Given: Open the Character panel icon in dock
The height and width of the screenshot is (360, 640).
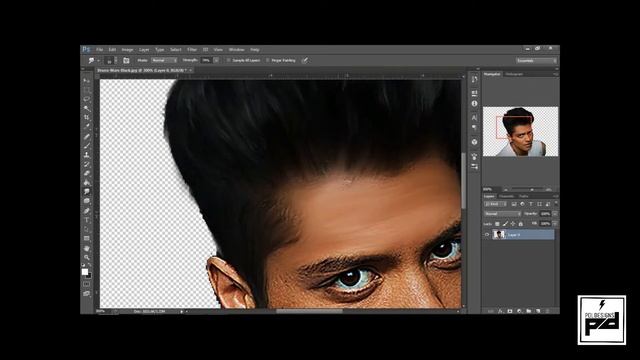Looking at the screenshot, I should coord(474,118).
